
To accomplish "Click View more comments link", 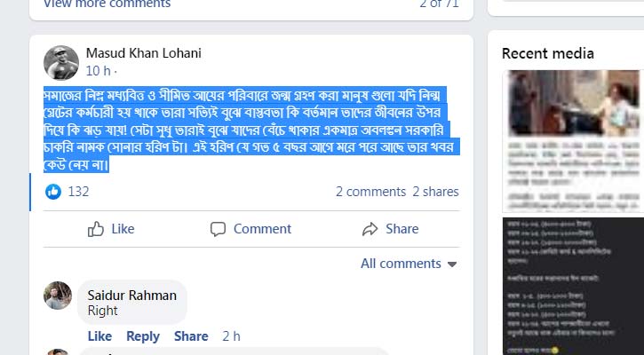I will coord(107,4).
